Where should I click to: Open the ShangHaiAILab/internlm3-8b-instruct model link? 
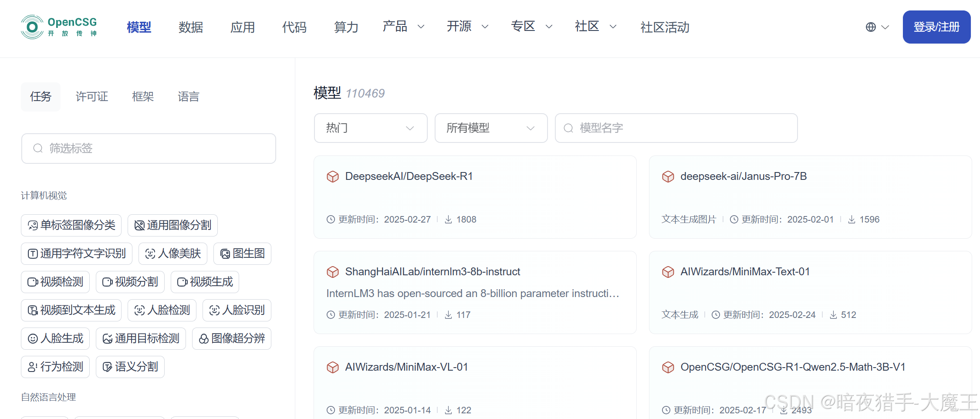click(x=433, y=272)
